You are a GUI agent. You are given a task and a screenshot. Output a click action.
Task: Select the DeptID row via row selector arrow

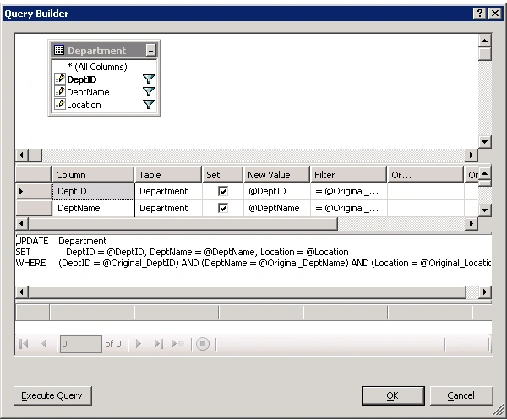[34, 191]
